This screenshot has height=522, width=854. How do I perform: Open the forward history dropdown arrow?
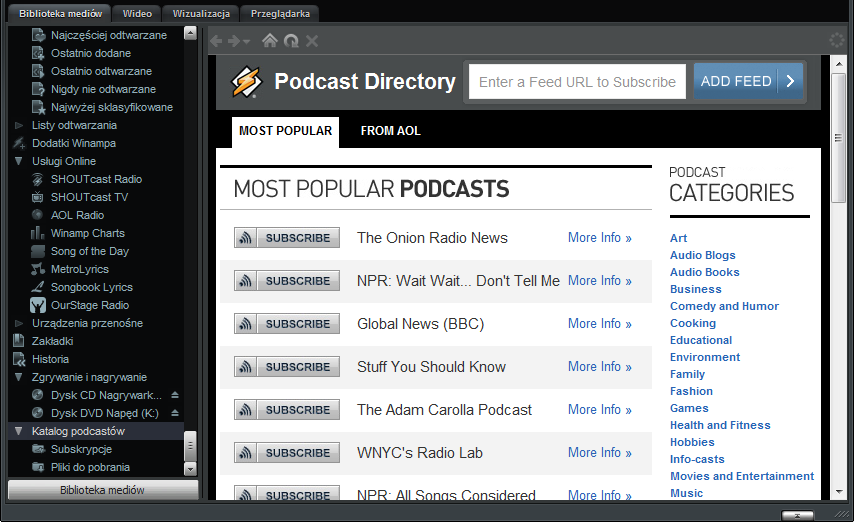[x=246, y=41]
